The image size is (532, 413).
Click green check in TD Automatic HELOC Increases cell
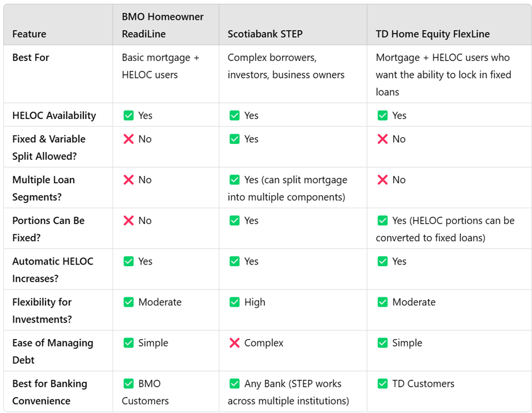(x=383, y=261)
